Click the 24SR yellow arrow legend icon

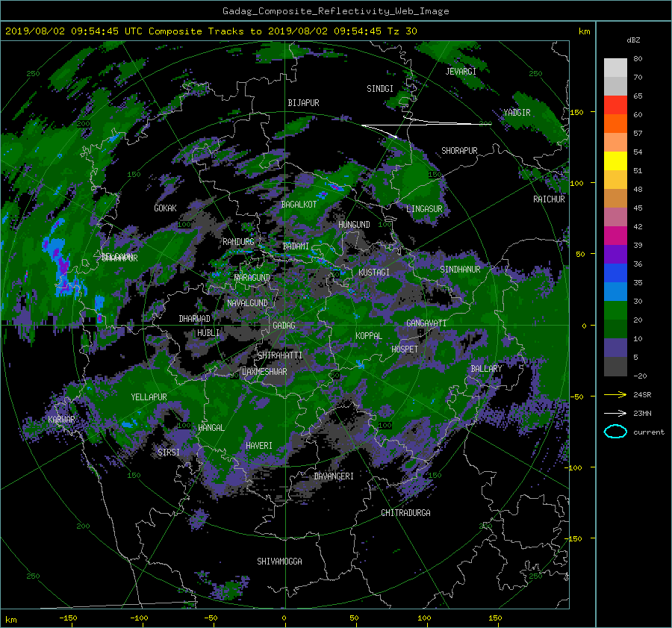(615, 394)
